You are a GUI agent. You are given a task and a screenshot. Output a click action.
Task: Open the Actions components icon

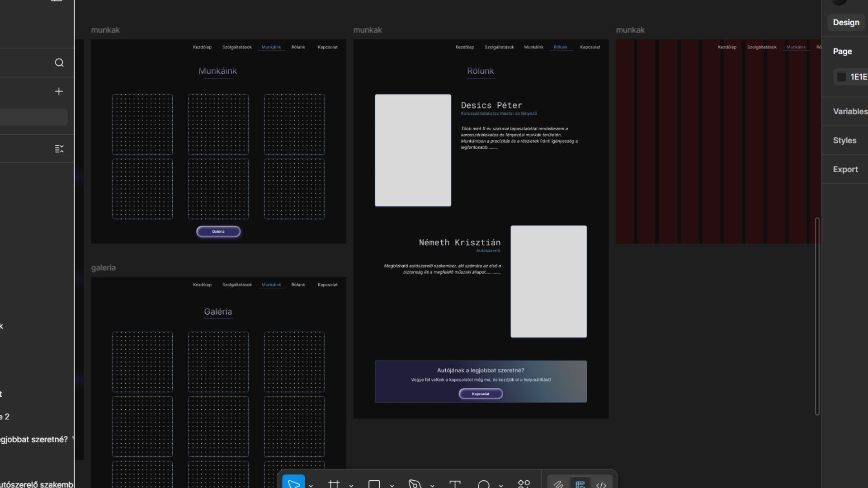pyautogui.click(x=524, y=484)
